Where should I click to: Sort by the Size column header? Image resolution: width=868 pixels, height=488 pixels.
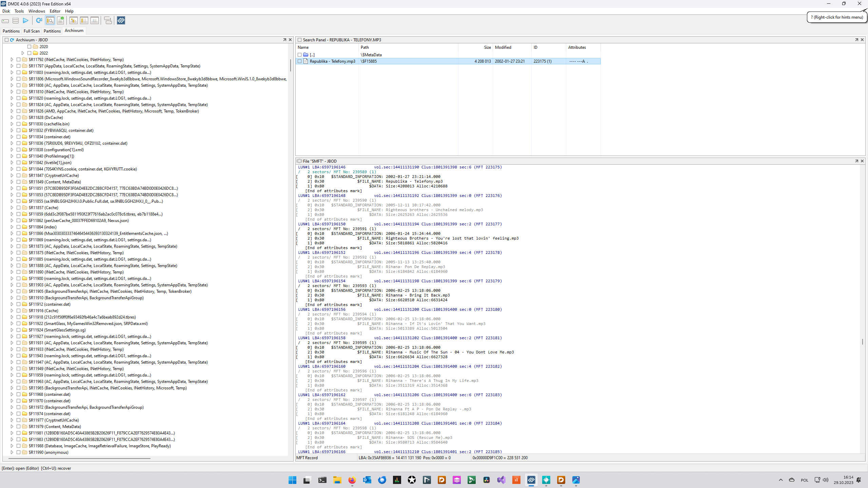click(475, 47)
